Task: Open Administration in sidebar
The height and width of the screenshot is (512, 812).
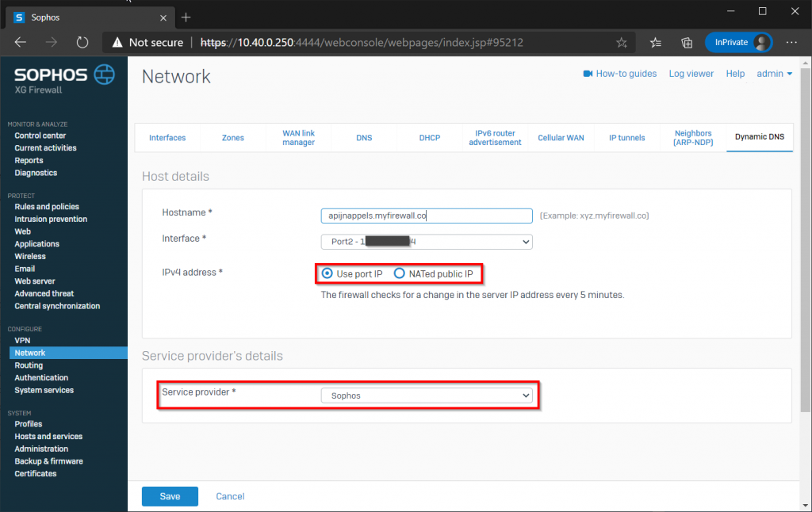Action: (x=41, y=449)
